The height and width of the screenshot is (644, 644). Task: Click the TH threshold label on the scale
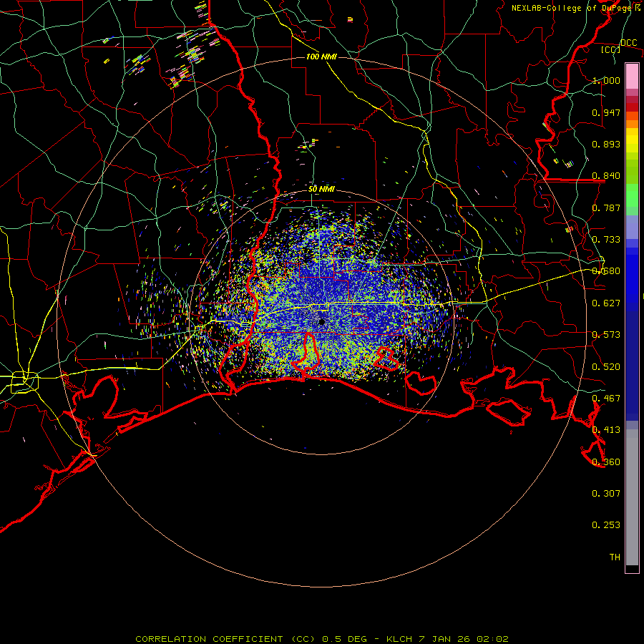pos(615,557)
